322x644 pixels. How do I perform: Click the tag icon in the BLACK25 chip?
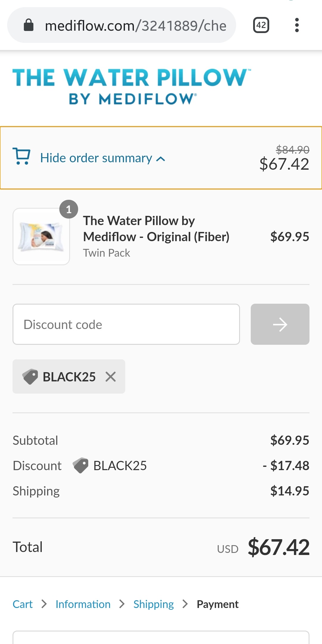pyautogui.click(x=30, y=377)
